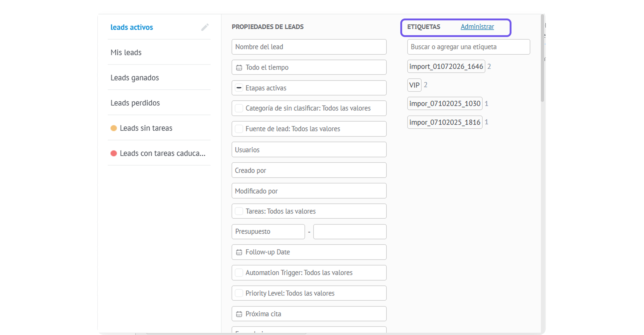Click the Presupuesto maximum field
Viewport: 644px width, 335px height.
(x=350, y=232)
